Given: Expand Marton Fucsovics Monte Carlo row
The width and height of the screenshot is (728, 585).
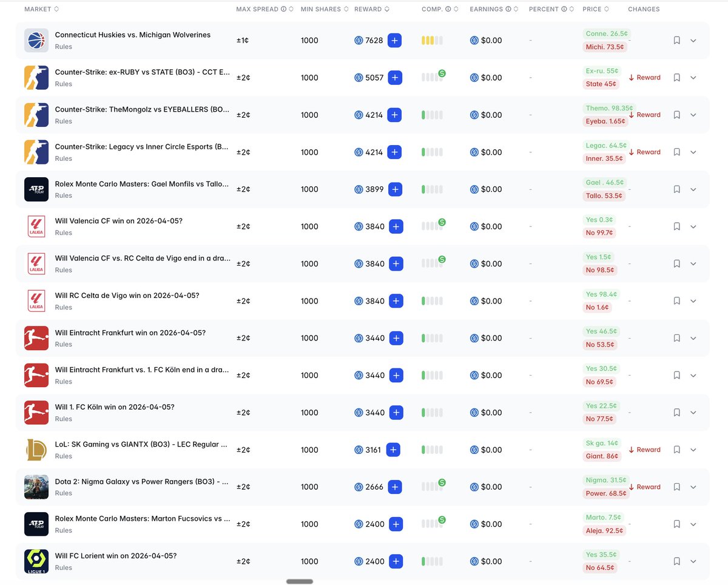Looking at the screenshot, I should click(693, 524).
